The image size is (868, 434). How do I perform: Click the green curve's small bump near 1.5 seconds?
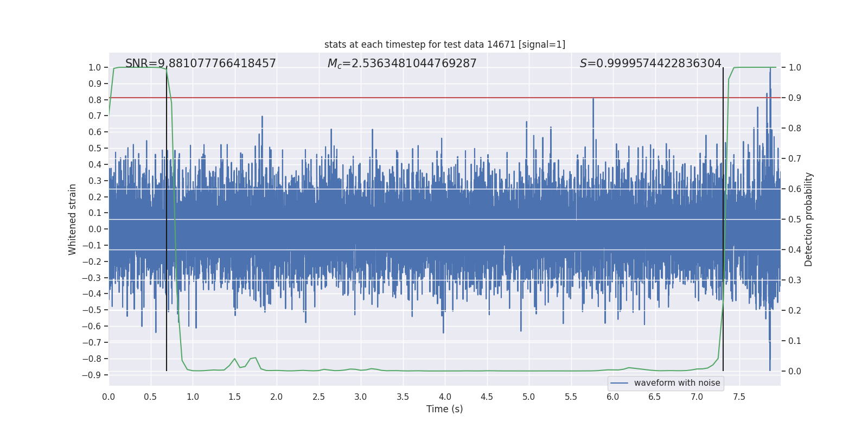234,359
